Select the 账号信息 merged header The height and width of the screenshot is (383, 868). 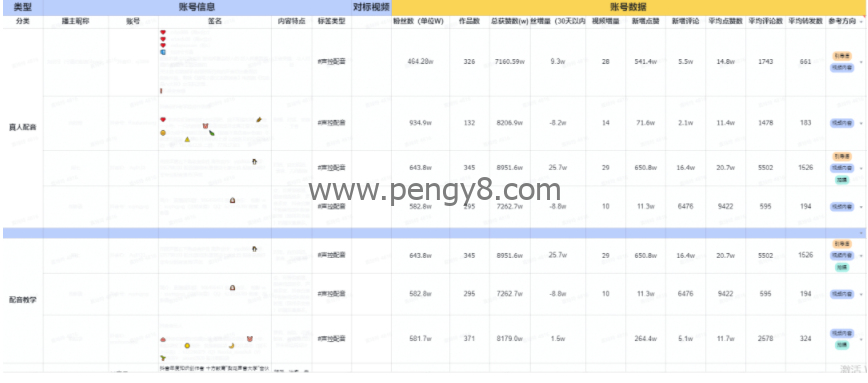pyautogui.click(x=197, y=7)
